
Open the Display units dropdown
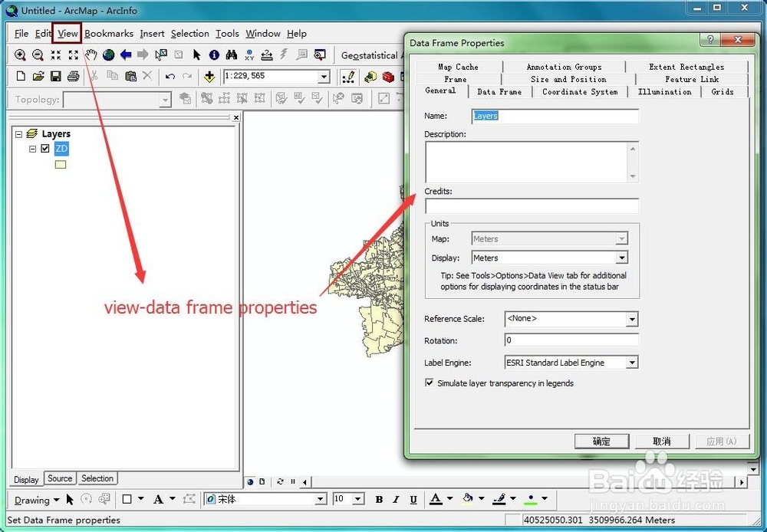[x=622, y=258]
